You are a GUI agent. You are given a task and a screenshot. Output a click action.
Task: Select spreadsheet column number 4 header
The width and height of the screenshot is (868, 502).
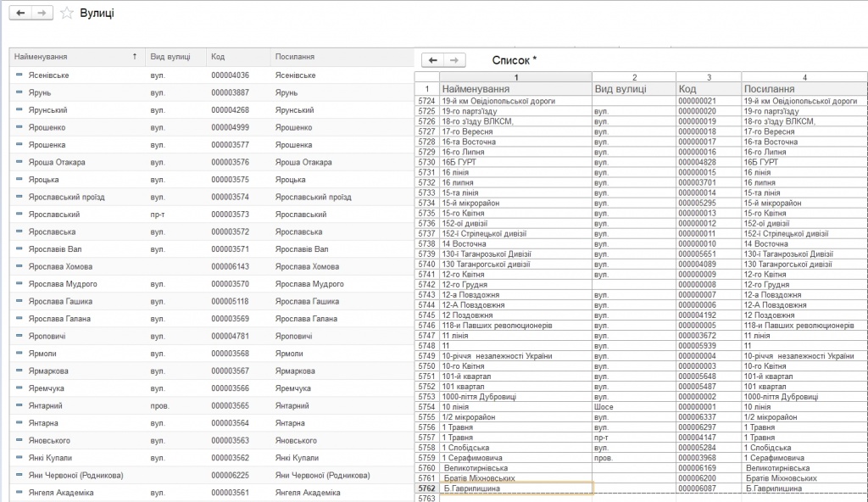804,78
